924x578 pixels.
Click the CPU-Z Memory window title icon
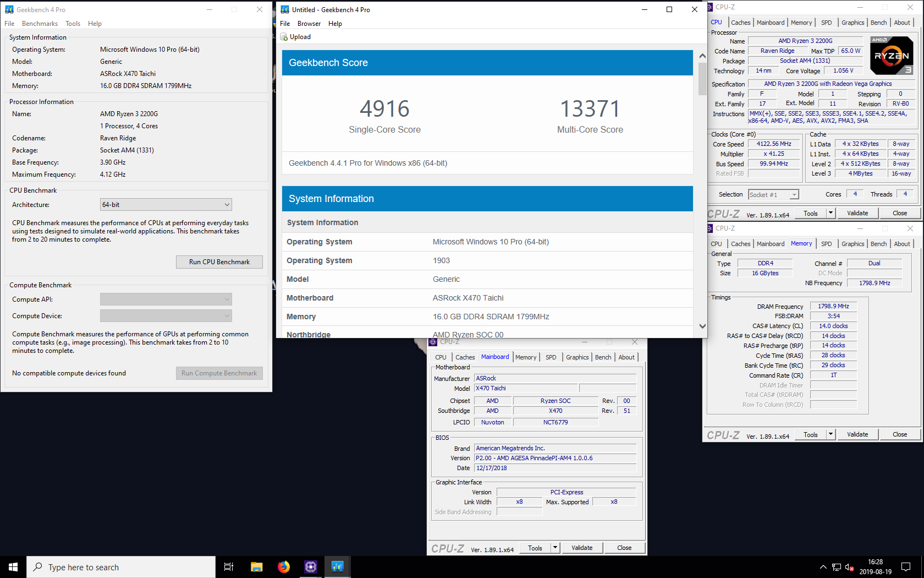click(x=710, y=228)
